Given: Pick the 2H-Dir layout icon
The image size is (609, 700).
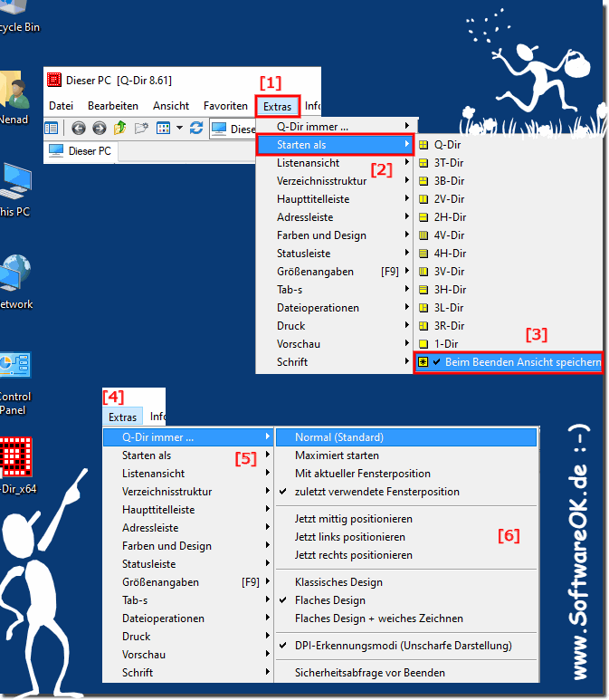Looking at the screenshot, I should click(x=423, y=217).
